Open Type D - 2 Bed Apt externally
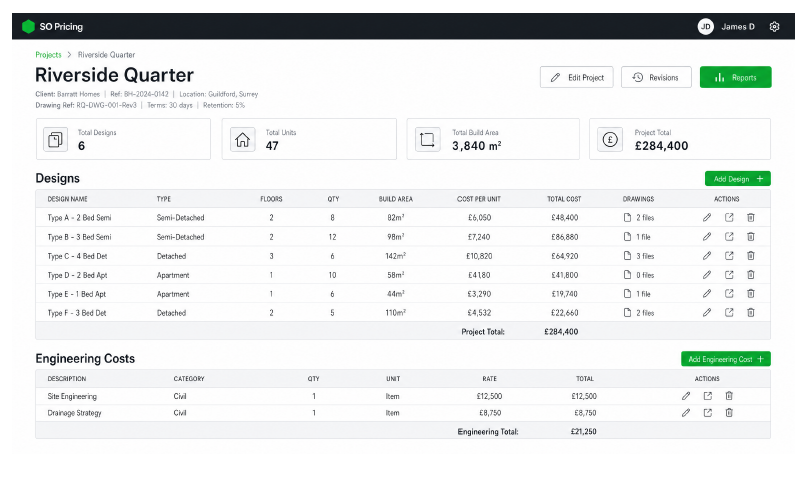This screenshot has height=493, width=810. (x=729, y=275)
